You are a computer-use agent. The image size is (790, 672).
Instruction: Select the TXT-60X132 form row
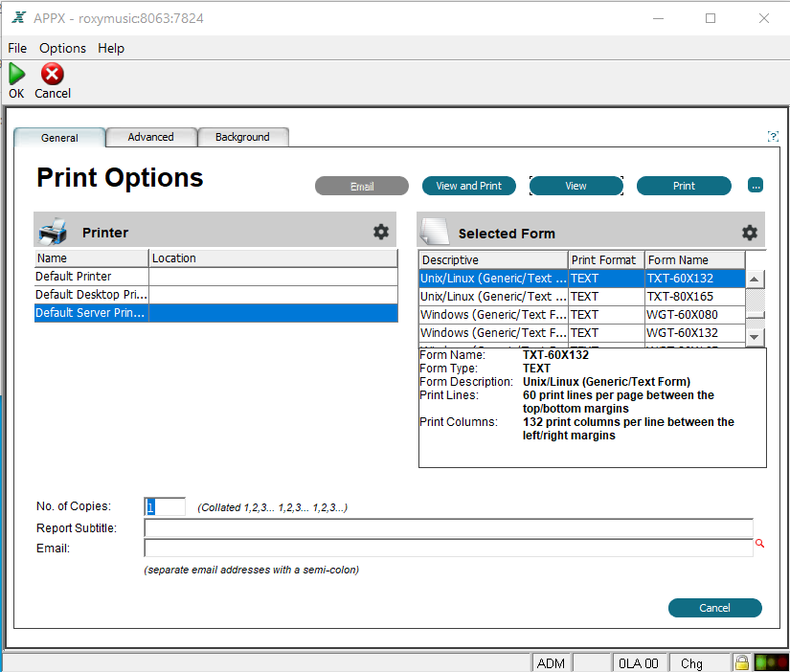pyautogui.click(x=582, y=279)
